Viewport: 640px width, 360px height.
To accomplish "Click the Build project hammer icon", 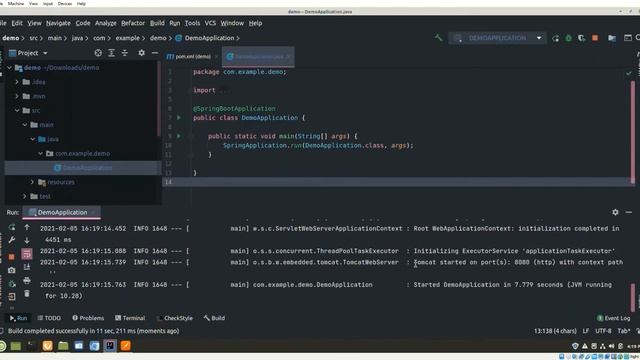I will coord(438,38).
